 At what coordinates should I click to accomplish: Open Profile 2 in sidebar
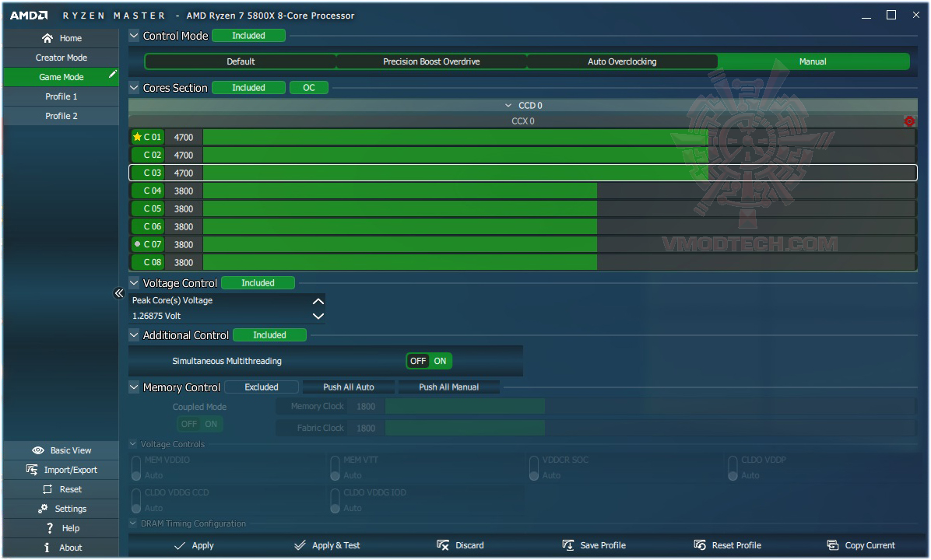[61, 116]
